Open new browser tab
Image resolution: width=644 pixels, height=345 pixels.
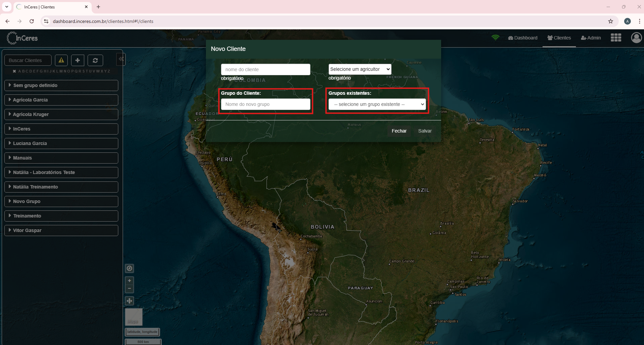(98, 7)
